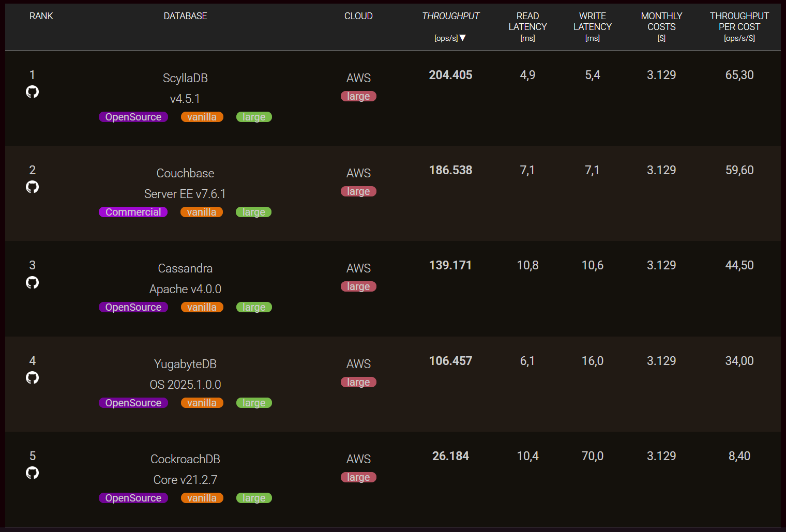Open Cassandra's GitHub repository icon
This screenshot has height=532, width=786.
[x=32, y=282]
